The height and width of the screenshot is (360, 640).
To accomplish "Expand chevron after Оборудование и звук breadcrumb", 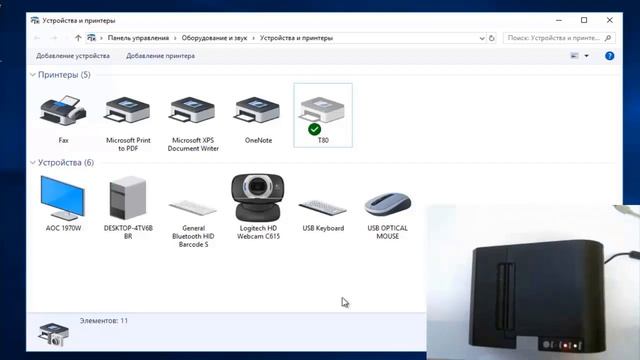I will tap(253, 38).
